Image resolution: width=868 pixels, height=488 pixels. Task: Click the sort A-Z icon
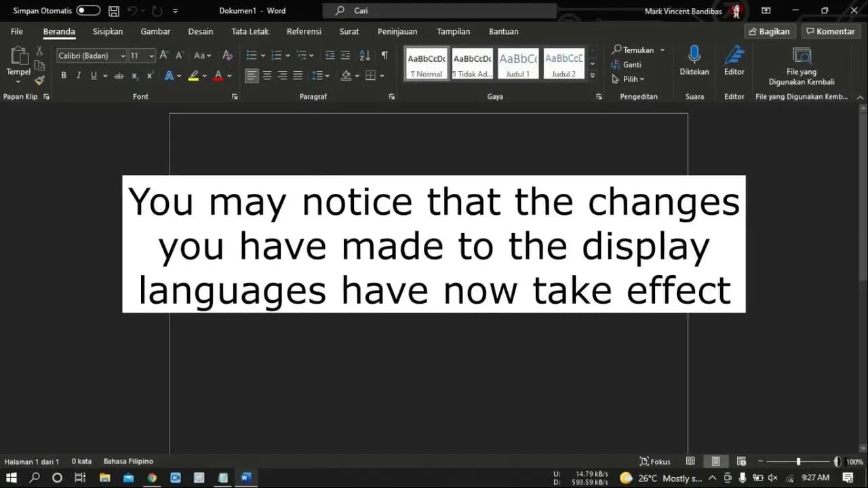coord(365,56)
